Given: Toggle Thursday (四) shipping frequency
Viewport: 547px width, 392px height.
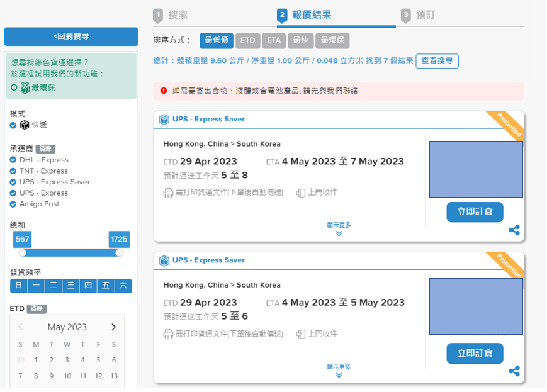Looking at the screenshot, I should coord(88,286).
